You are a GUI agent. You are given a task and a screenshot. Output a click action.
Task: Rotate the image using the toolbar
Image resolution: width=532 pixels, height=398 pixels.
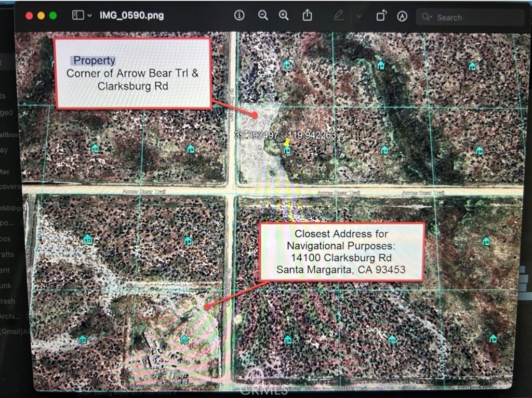click(x=381, y=16)
